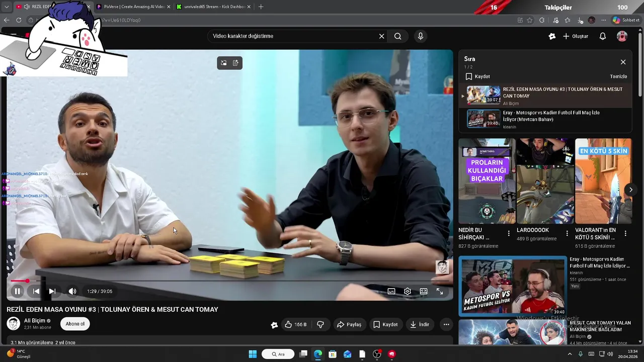Clear the search box with the X
This screenshot has height=362, width=644.
[x=381, y=36]
